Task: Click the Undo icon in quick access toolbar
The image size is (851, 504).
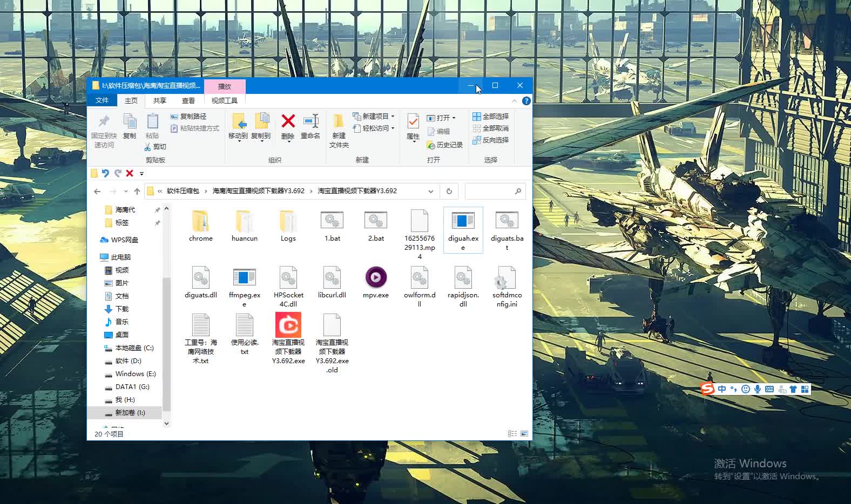Action: point(105,173)
